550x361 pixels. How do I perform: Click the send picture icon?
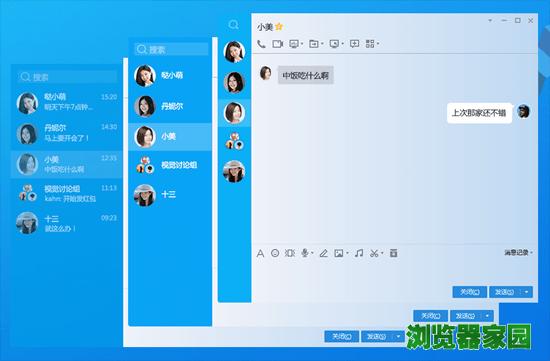pyautogui.click(x=338, y=253)
